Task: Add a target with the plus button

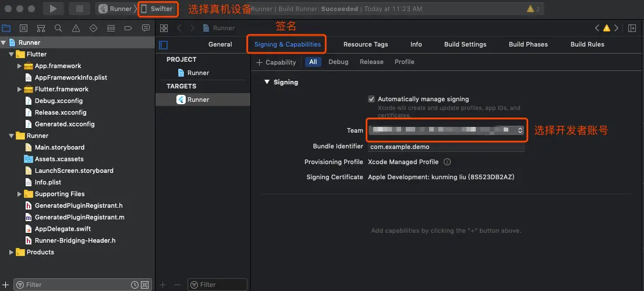Action: [x=162, y=285]
